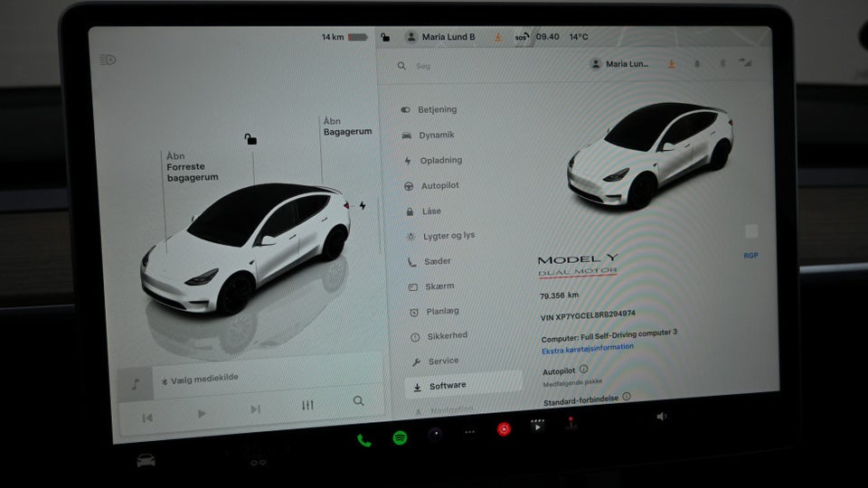Open the Arcade joystick app
The height and width of the screenshot is (488, 868).
[571, 423]
